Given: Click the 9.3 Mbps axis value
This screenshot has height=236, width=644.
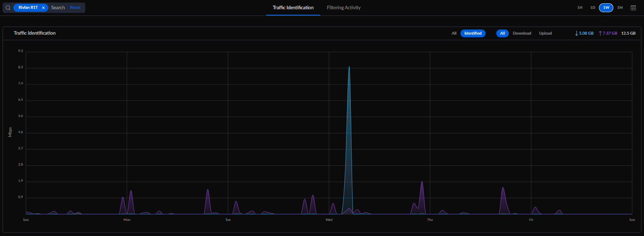Looking at the screenshot, I should coord(21,51).
